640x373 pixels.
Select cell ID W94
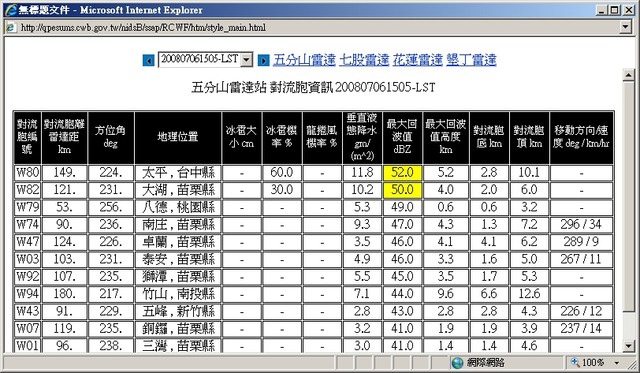tap(27, 294)
